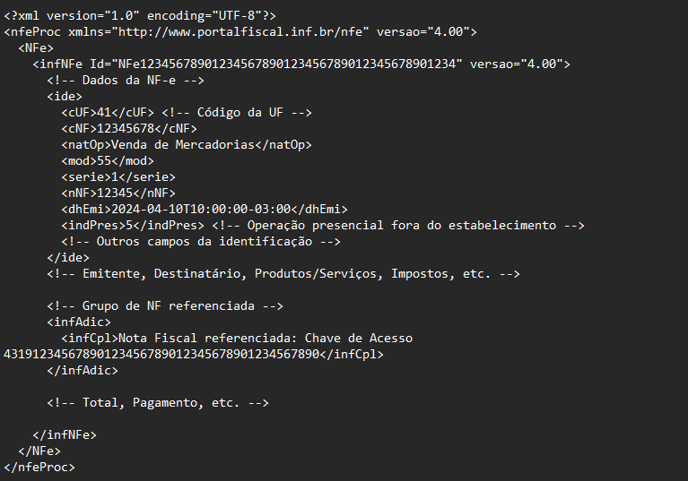Click the cNF value 12345678
This screenshot has width=688, height=481.
coord(125,129)
